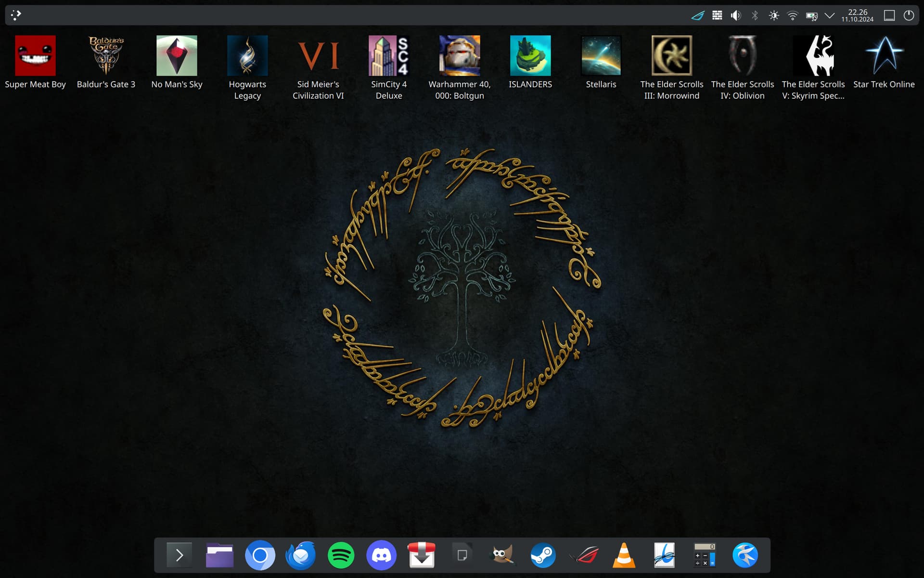Open the red download manager dock icon

click(422, 555)
